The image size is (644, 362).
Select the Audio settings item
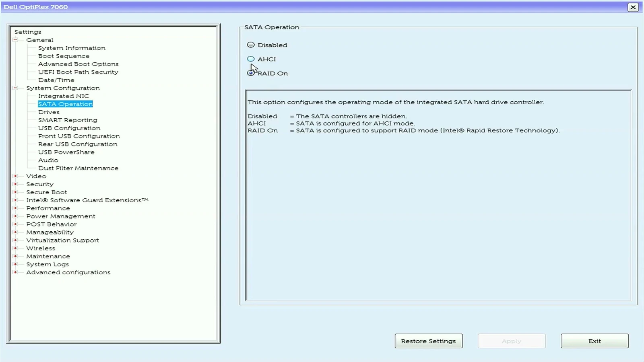pyautogui.click(x=48, y=160)
